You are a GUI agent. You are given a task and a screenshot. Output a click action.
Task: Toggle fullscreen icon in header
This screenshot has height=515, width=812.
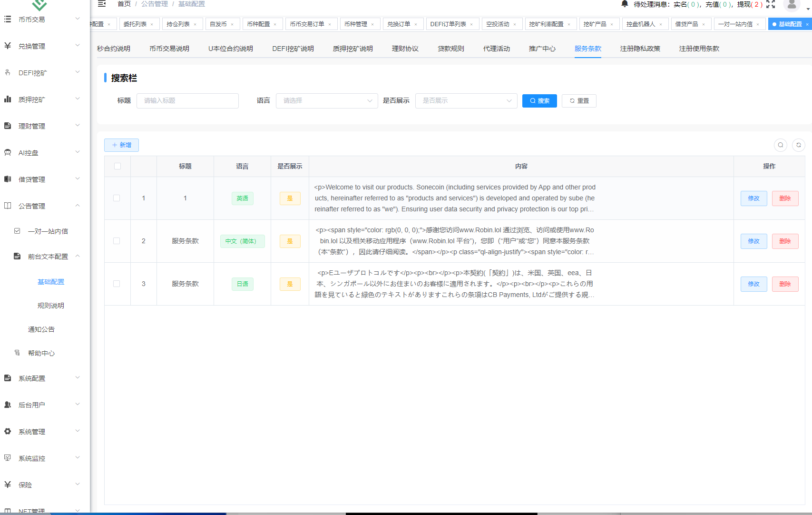(x=771, y=4)
